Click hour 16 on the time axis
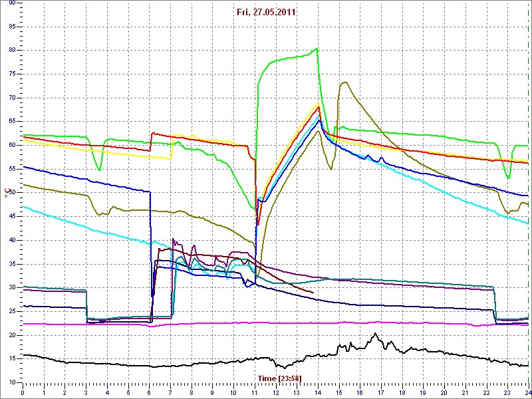This screenshot has height=399, width=532. pyautogui.click(x=360, y=392)
